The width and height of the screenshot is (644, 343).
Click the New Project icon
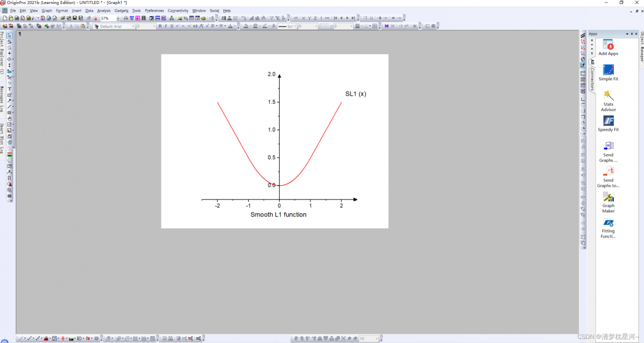tap(5, 18)
